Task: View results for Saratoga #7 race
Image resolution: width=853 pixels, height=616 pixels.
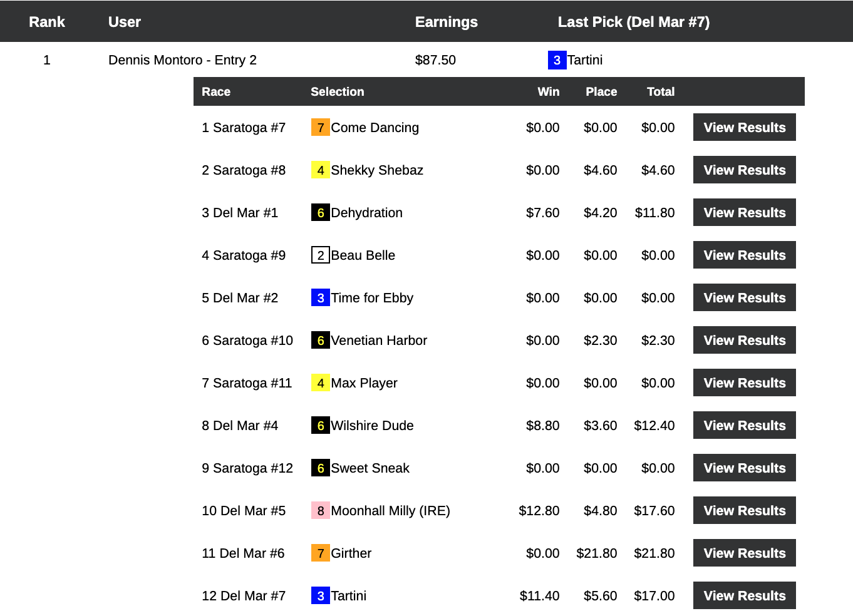Action: click(x=744, y=128)
